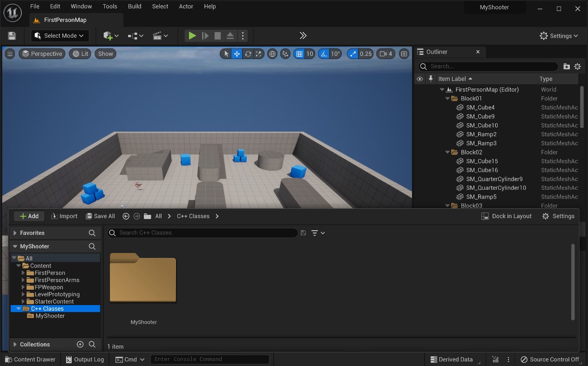Toggle rotation snapping angle icon
Image resolution: width=588 pixels, height=366 pixels.
click(324, 54)
